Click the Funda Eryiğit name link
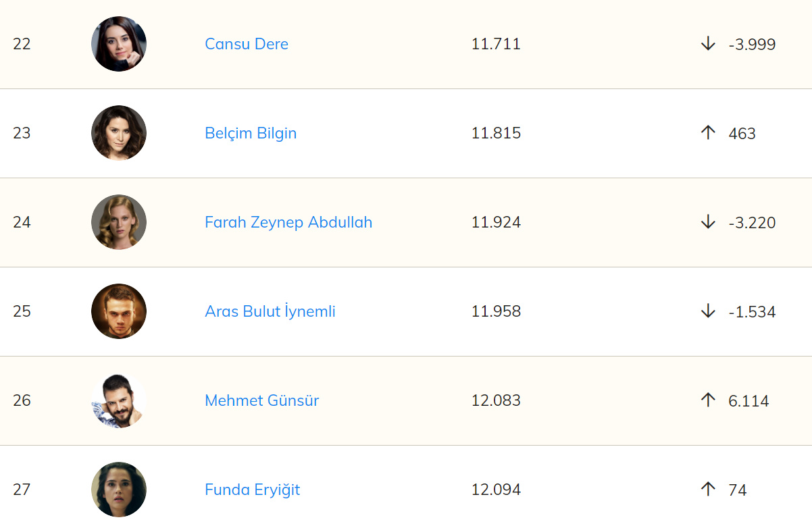The width and height of the screenshot is (812, 524). [x=252, y=490]
